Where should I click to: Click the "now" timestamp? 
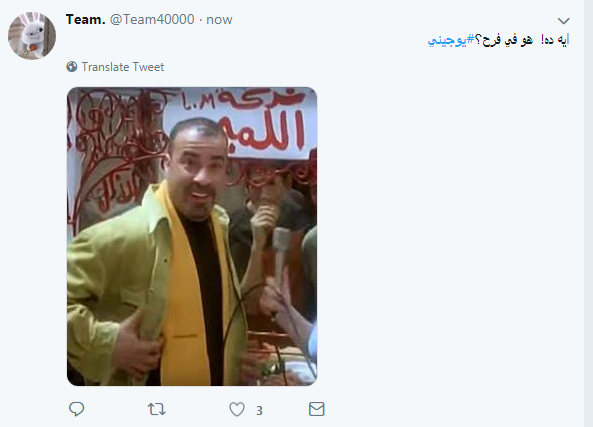click(x=219, y=20)
